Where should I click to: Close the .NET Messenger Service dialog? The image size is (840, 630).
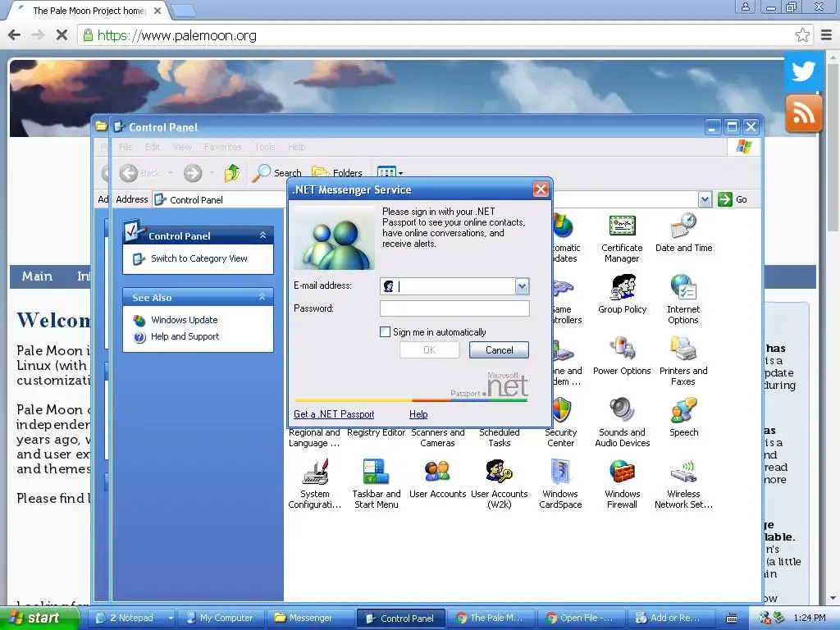click(541, 189)
